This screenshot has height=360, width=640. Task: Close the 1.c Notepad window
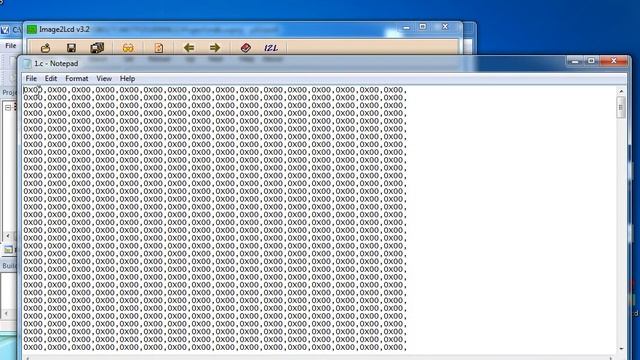(613, 61)
